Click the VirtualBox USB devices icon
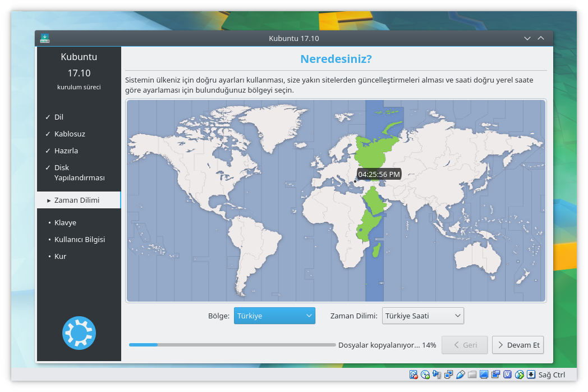This screenshot has height=392, width=588. pos(461,375)
